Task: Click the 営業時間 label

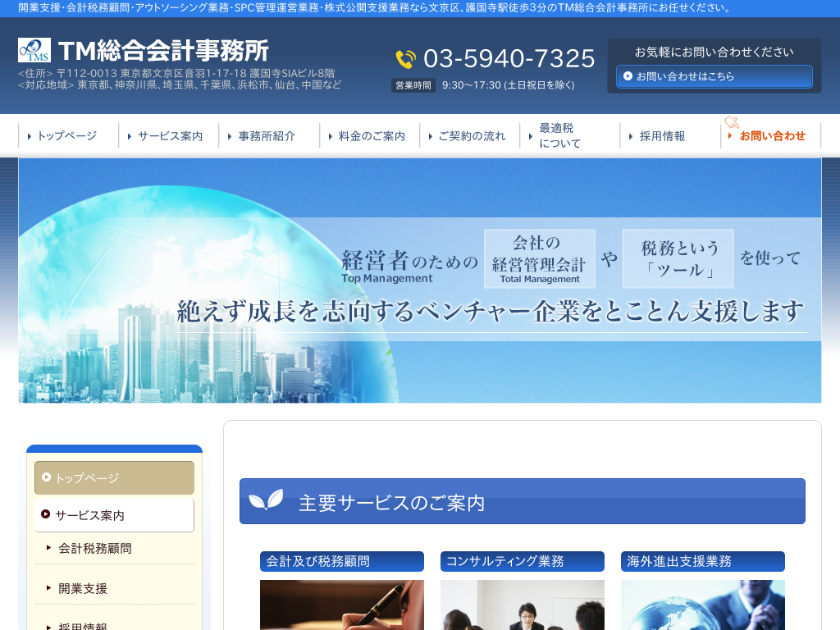Action: pos(413,85)
